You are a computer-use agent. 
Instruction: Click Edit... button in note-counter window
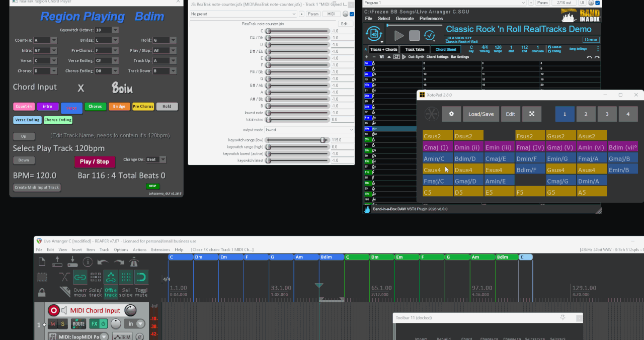click(x=346, y=24)
